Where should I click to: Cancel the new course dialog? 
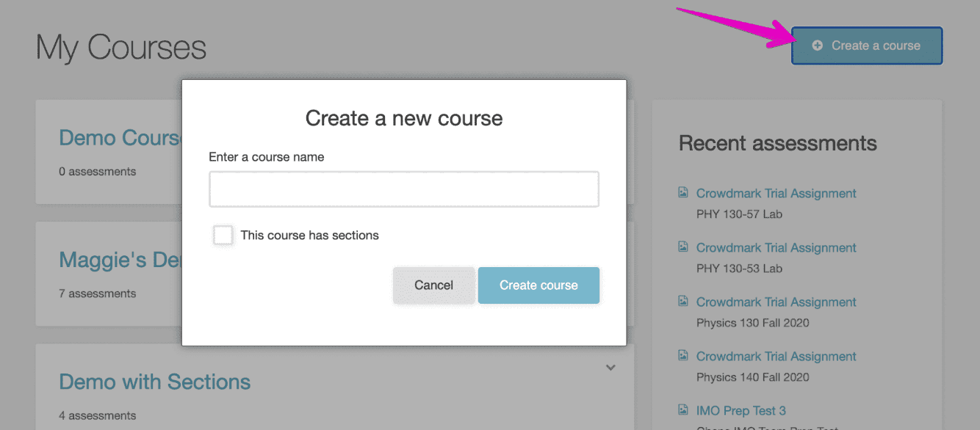(x=433, y=285)
